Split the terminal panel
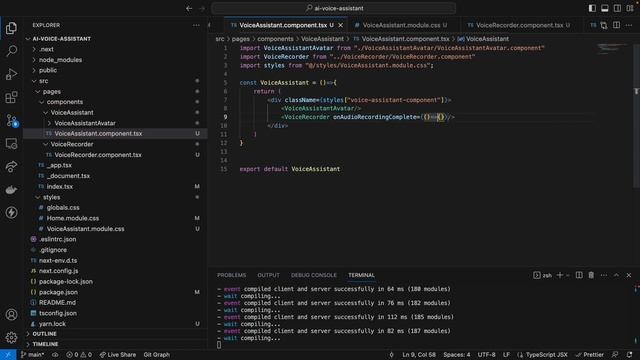This screenshot has height=360, width=640. 579,276
